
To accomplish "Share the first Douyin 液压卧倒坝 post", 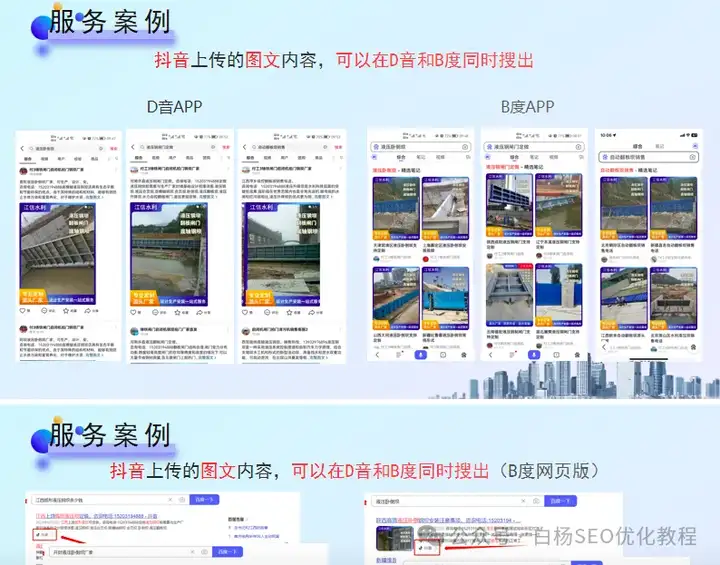I will point(88,311).
